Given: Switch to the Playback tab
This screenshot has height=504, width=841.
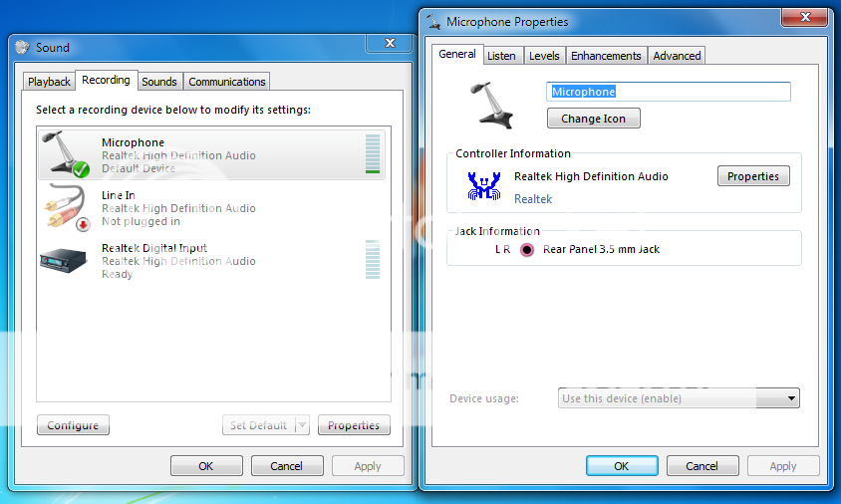Looking at the screenshot, I should (x=49, y=82).
